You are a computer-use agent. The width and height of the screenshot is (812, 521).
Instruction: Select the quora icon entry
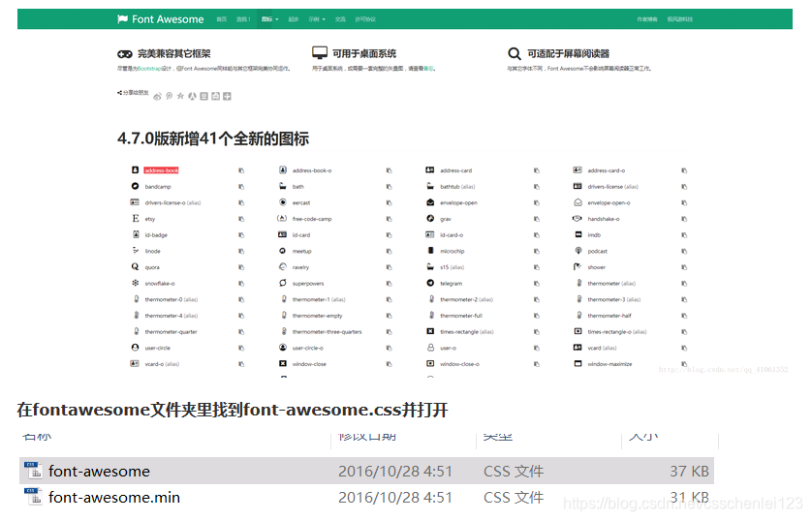click(145, 267)
